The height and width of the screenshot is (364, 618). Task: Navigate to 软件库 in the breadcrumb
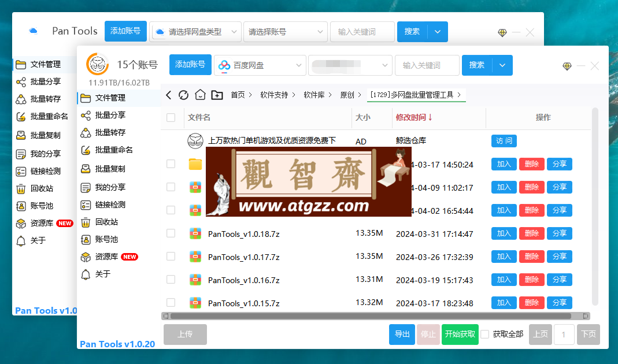click(x=314, y=95)
